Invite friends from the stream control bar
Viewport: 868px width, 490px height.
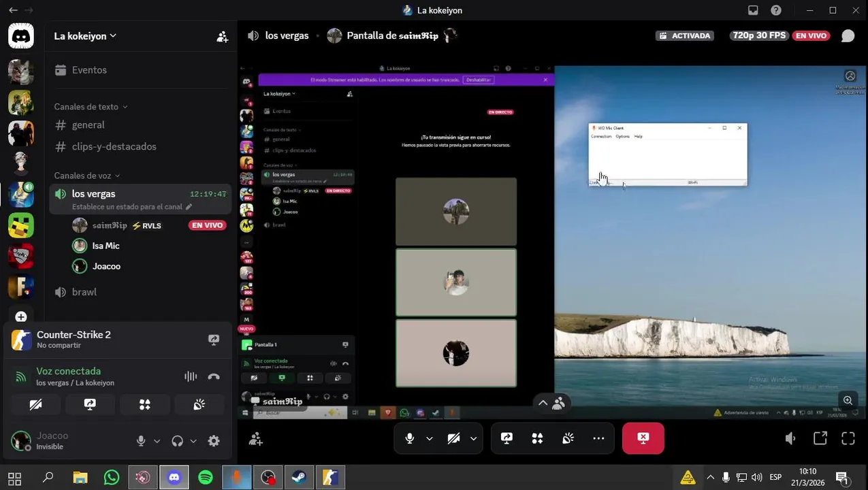coord(256,439)
